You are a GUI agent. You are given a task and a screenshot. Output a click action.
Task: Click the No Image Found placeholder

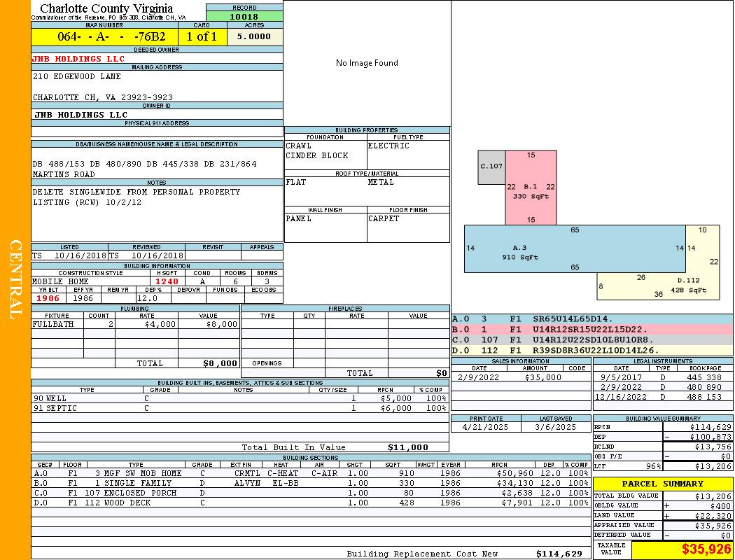click(367, 63)
